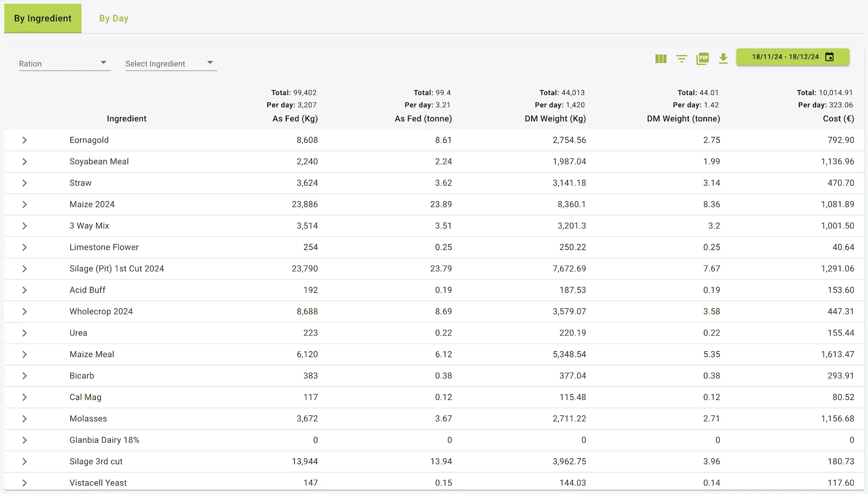Viewport: 868px width, 494px height.
Task: Click the As Fed (Kg) column header
Action: tap(295, 118)
